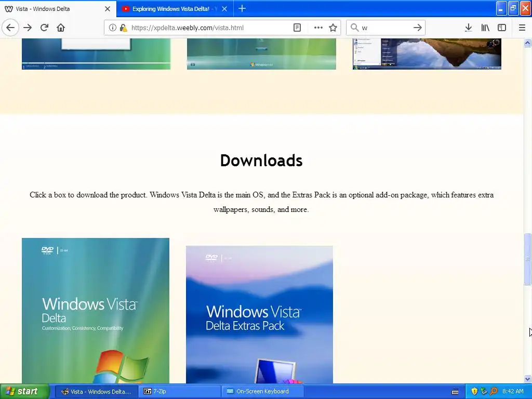Open the Firefox home page
The width and height of the screenshot is (532, 399).
click(x=61, y=28)
